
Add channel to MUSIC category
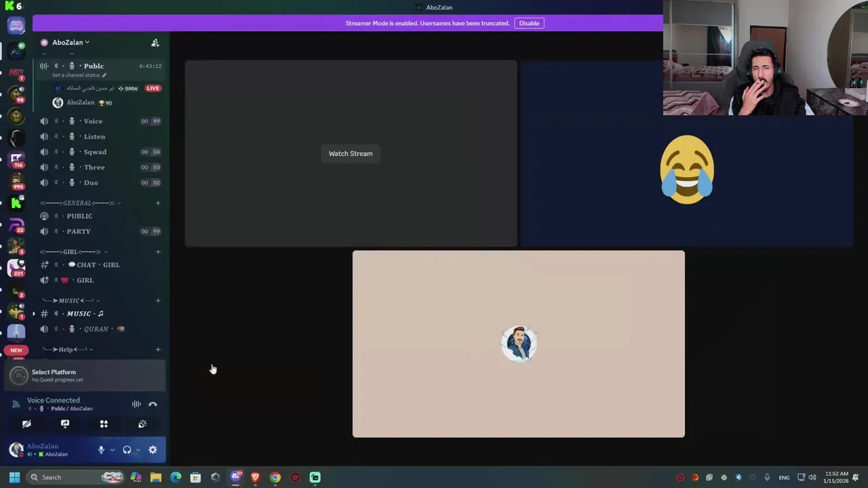coord(158,301)
